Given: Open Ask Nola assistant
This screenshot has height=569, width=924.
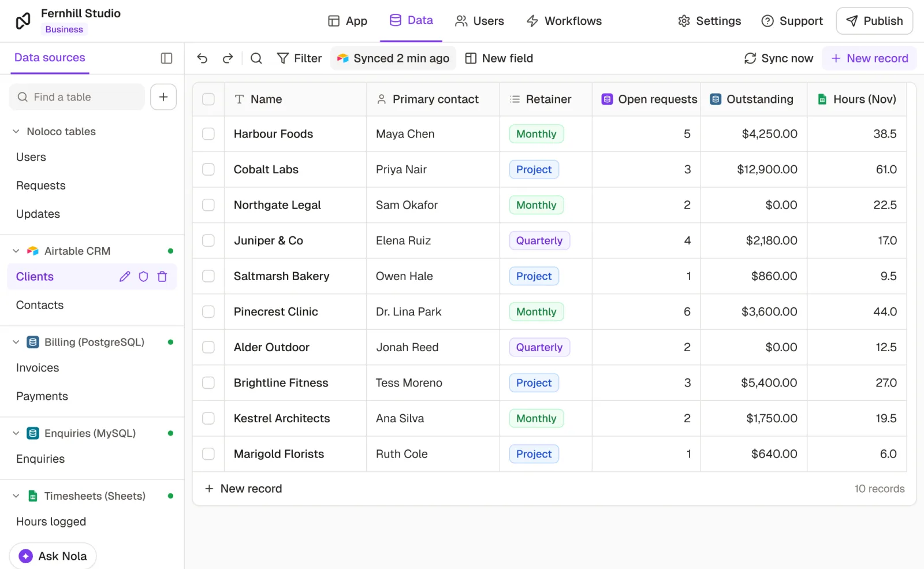Looking at the screenshot, I should point(53,556).
